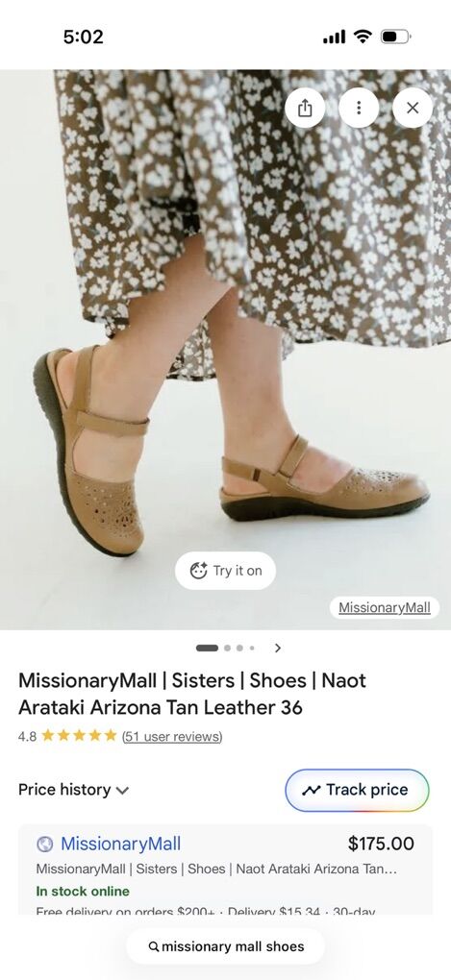The image size is (451, 980).
Task: Tap the missionary mall shoes search bar
Action: [225, 946]
